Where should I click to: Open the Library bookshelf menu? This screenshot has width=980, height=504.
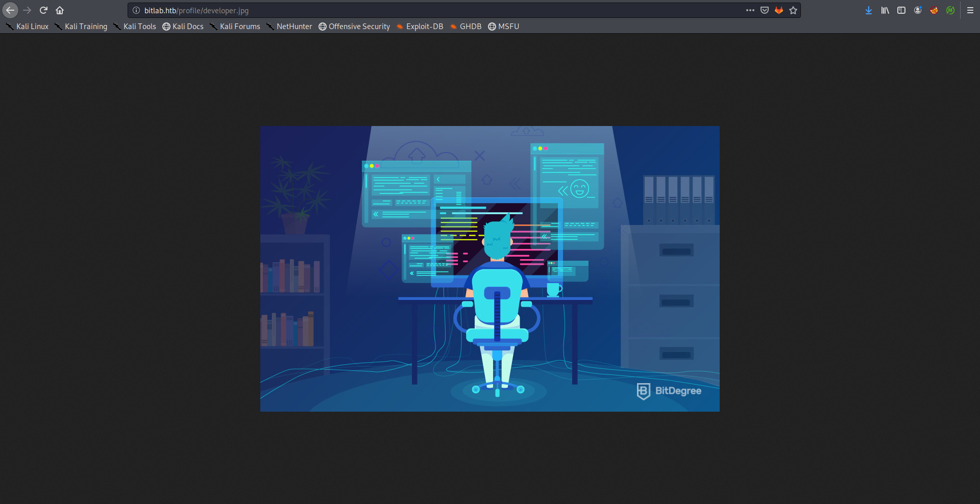pyautogui.click(x=885, y=10)
